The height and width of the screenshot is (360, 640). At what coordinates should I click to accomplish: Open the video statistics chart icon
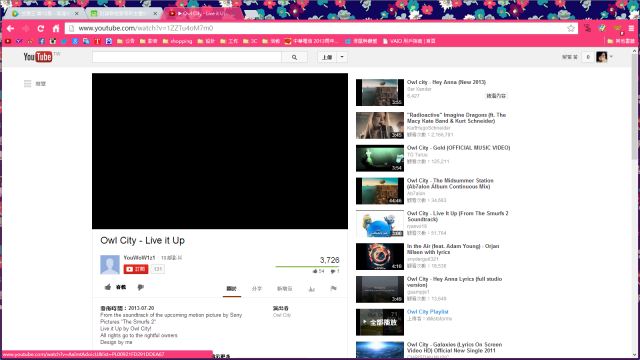[x=311, y=289]
